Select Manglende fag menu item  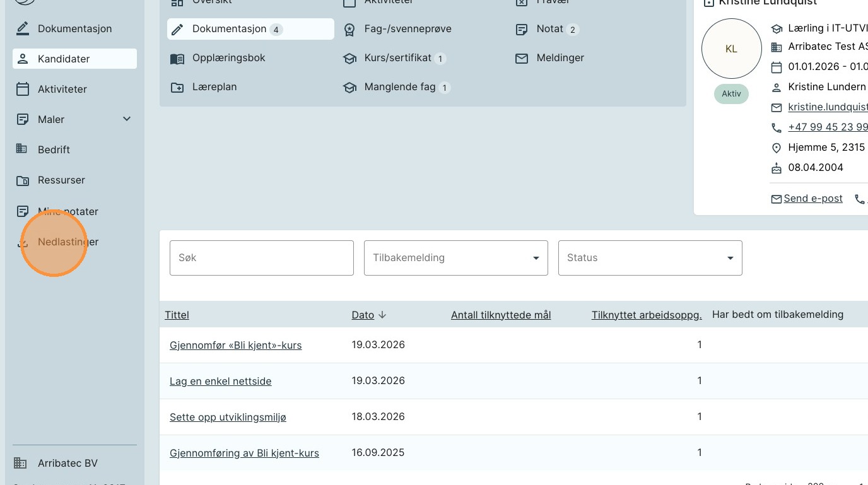(399, 87)
